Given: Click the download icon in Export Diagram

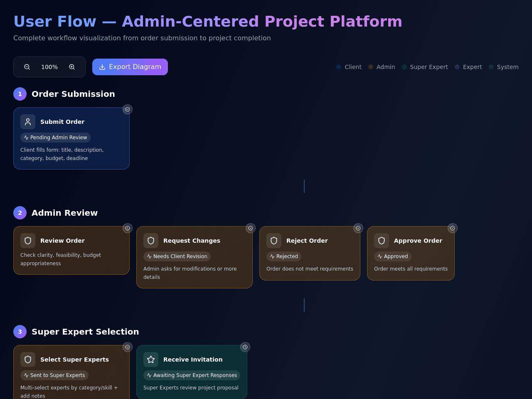Looking at the screenshot, I should coord(102,67).
